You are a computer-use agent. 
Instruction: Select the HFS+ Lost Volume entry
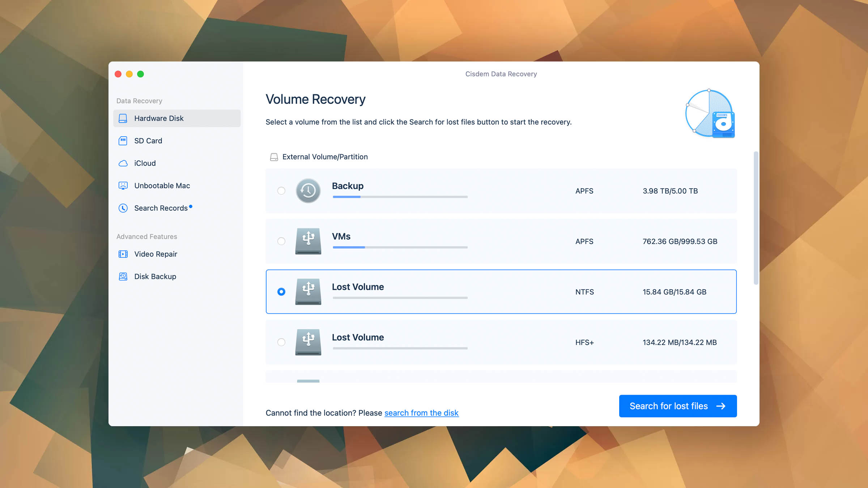(x=281, y=342)
